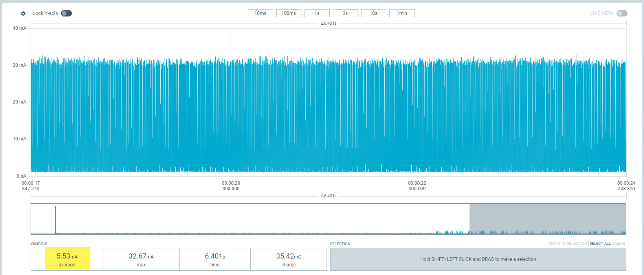Image resolution: width=644 pixels, height=275 pixels.
Task: Click ZOOM TO SELECTION
Action: click(567, 244)
